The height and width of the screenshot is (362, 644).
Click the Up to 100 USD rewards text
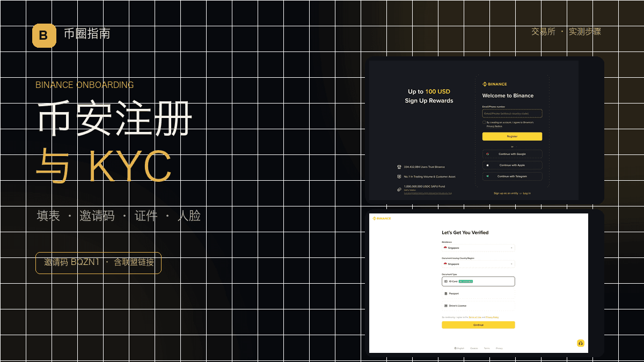pos(429,92)
